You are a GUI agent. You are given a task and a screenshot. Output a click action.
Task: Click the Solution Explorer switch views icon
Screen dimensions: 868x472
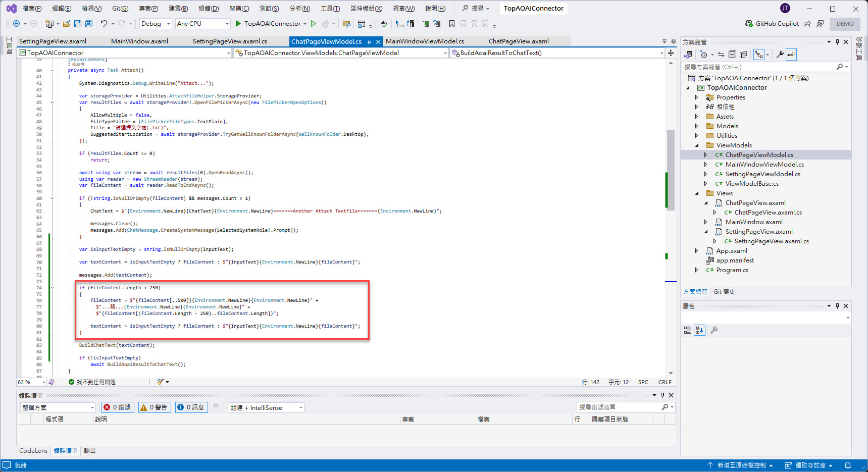click(688, 55)
